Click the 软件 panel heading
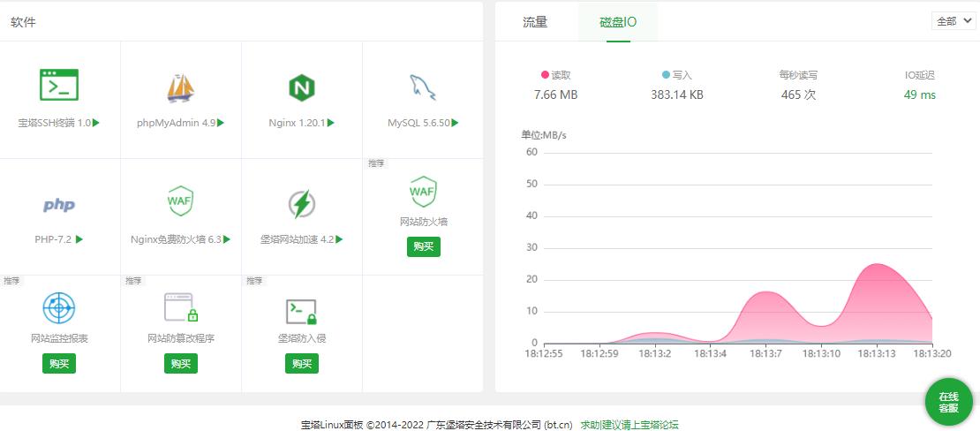Image resolution: width=980 pixels, height=431 pixels. click(x=23, y=22)
